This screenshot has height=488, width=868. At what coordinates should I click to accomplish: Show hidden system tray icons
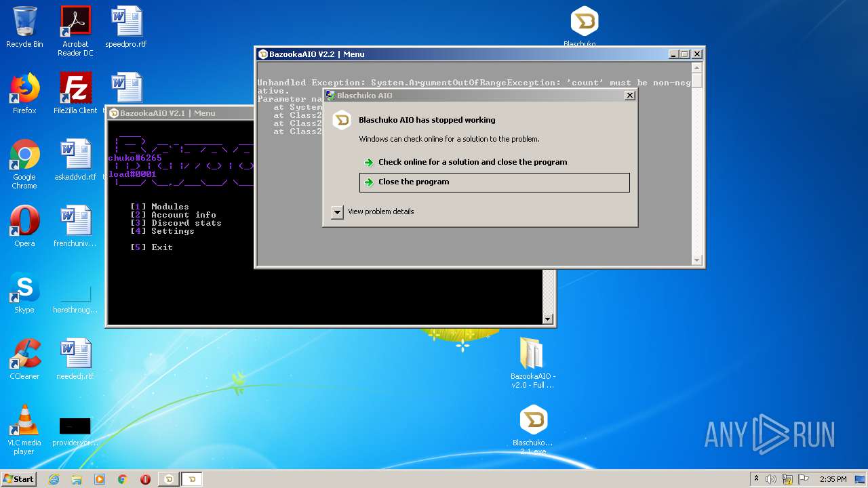756,479
